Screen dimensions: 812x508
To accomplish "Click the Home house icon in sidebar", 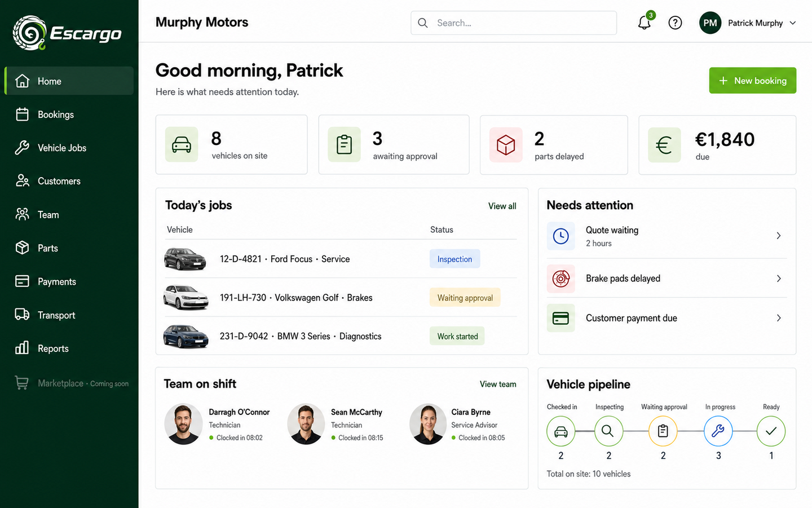I will point(22,81).
